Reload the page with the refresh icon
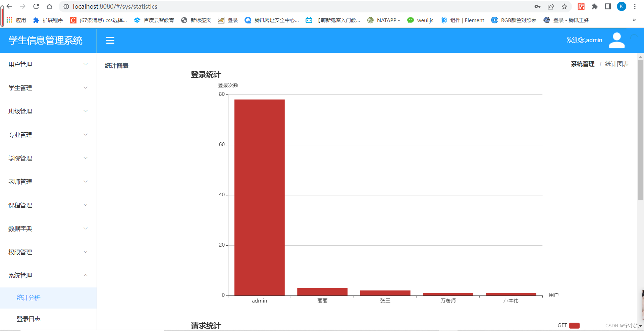 coord(36,6)
